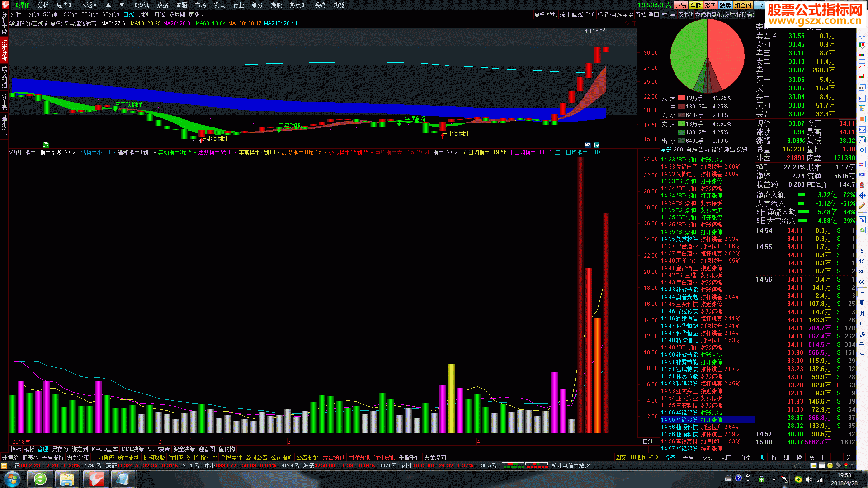Viewport: 868px width, 488px height.
Task: Select the 当前 alert filter
Action: (704, 150)
